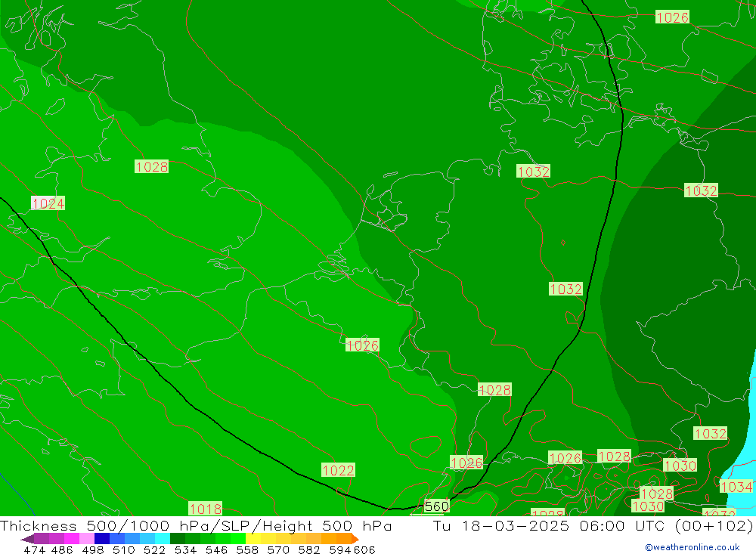Click the legend value 486
Screen dimensions: 756x554
(62, 550)
